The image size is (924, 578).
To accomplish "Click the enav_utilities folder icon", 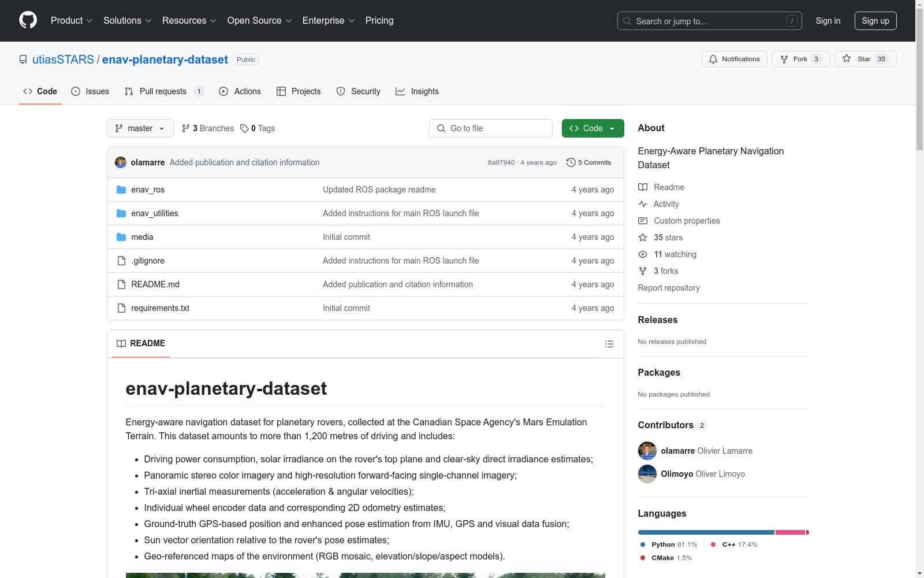I will [x=121, y=213].
